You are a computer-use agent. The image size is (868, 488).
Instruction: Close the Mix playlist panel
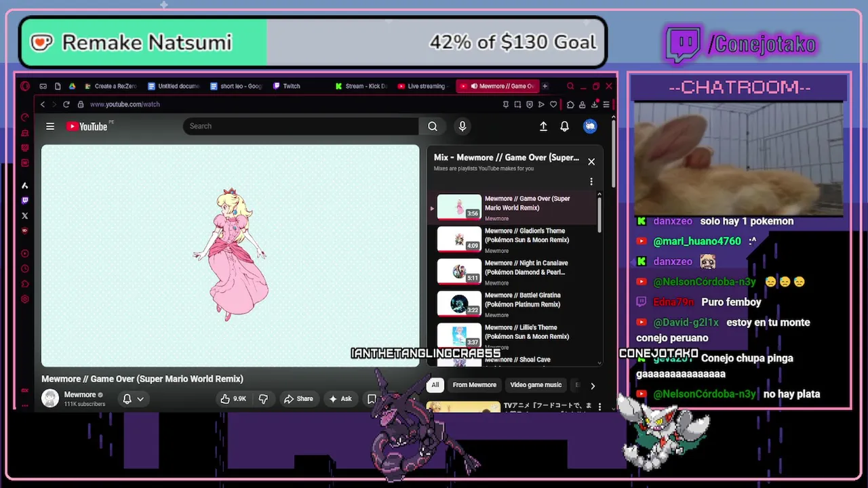[x=591, y=161]
